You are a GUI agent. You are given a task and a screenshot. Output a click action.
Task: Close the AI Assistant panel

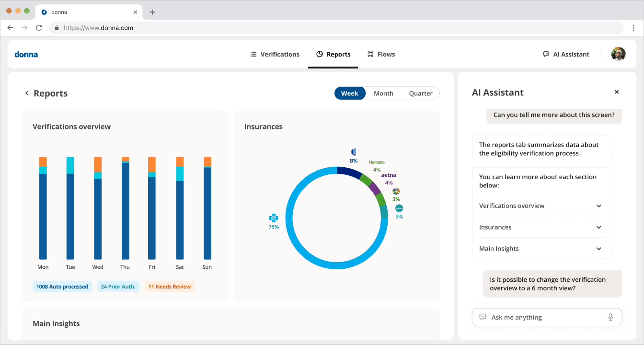[617, 92]
